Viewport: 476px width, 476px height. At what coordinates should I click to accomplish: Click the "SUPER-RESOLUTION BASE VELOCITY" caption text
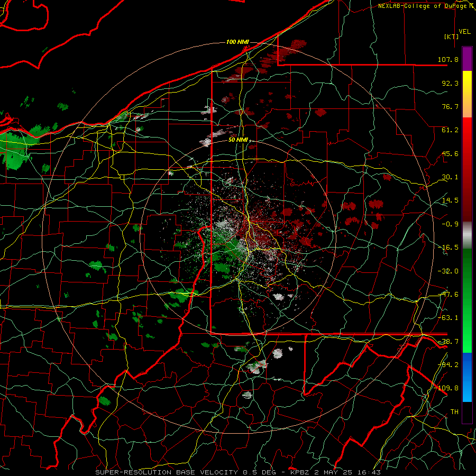coord(167,472)
